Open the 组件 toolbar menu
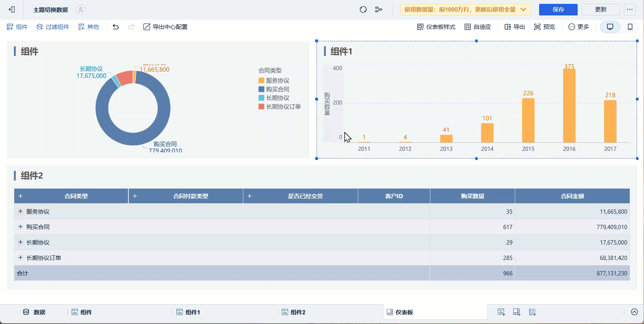 (17, 27)
